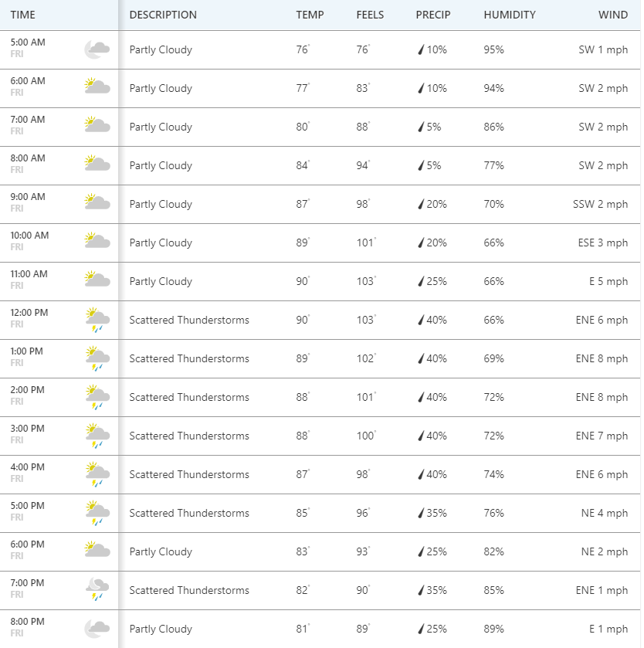This screenshot has height=648, width=644.
Task: Click the 5:00 AM moon cloud icon
Action: click(97, 50)
